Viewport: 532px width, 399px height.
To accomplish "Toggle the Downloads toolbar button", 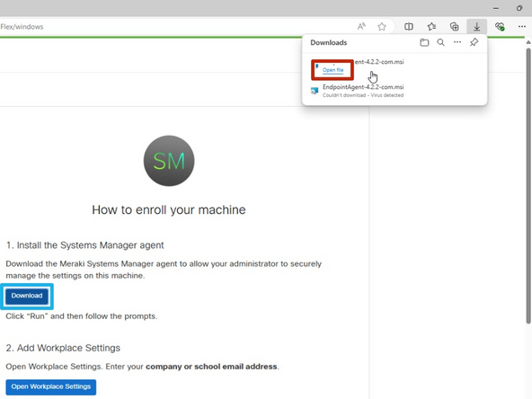I will click(476, 26).
